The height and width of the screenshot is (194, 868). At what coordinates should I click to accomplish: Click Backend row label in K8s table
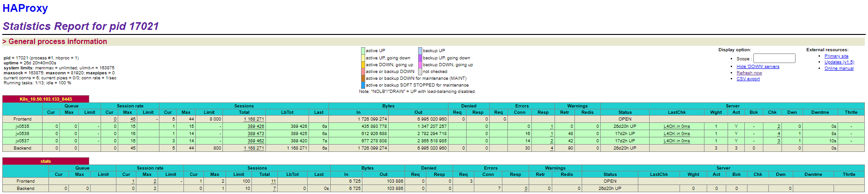(22, 148)
